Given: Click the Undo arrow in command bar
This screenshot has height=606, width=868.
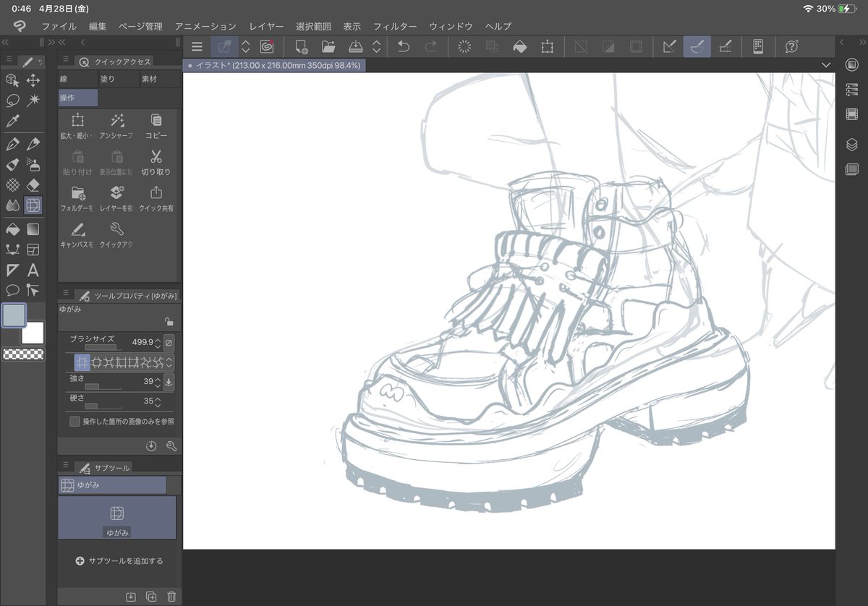Looking at the screenshot, I should point(404,46).
